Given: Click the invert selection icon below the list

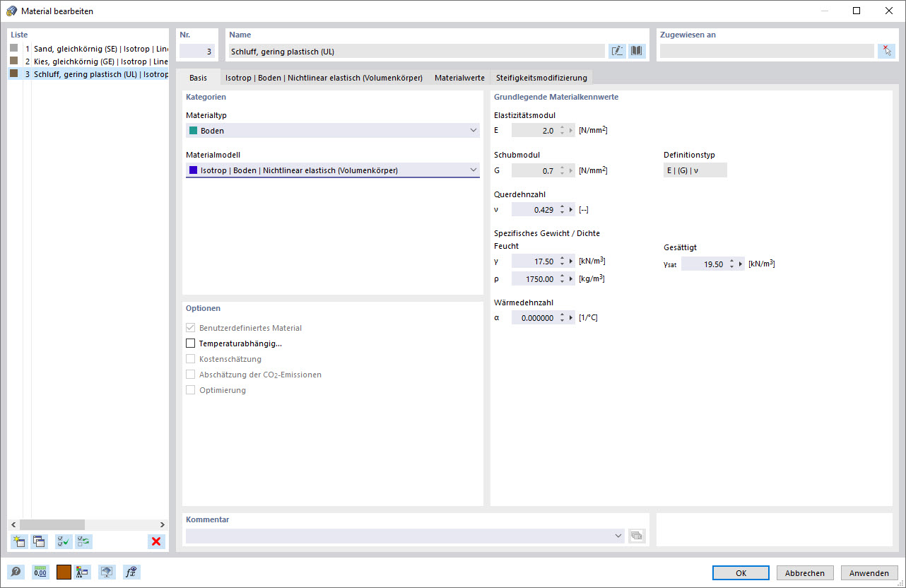Looking at the screenshot, I should [x=83, y=541].
